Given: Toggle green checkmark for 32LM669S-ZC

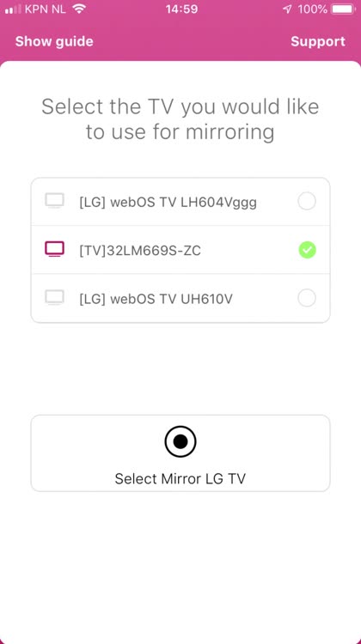Looking at the screenshot, I should coord(307,250).
